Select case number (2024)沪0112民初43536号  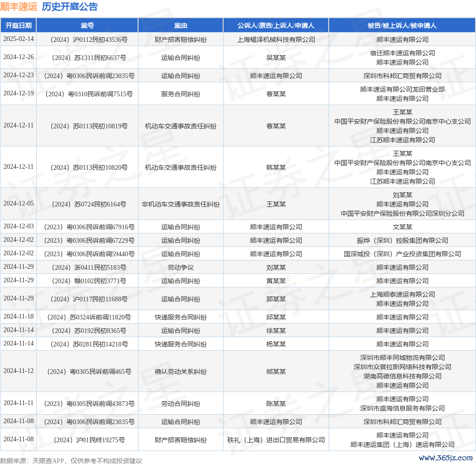tap(89, 40)
